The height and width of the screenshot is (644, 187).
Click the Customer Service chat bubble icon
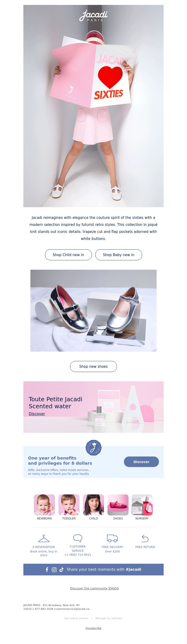pyautogui.click(x=78, y=538)
